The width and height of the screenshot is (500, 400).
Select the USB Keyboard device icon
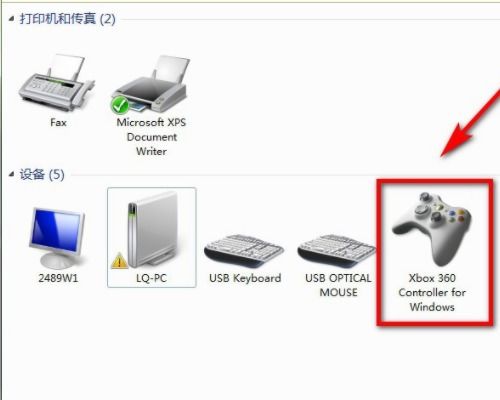[x=244, y=251]
